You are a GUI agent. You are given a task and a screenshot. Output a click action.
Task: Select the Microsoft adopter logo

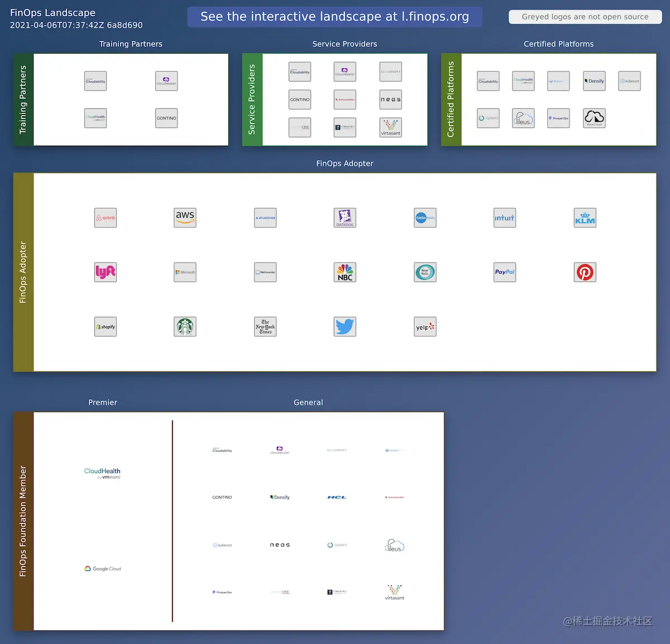[x=185, y=272]
